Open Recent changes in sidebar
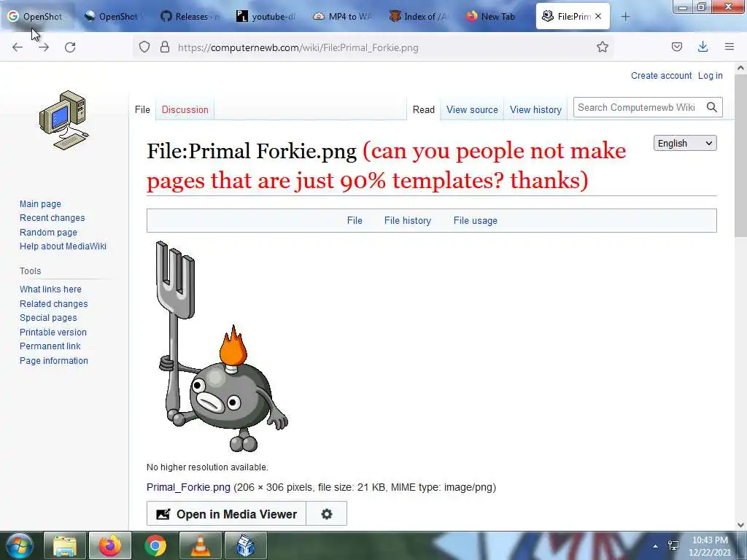 [53, 217]
